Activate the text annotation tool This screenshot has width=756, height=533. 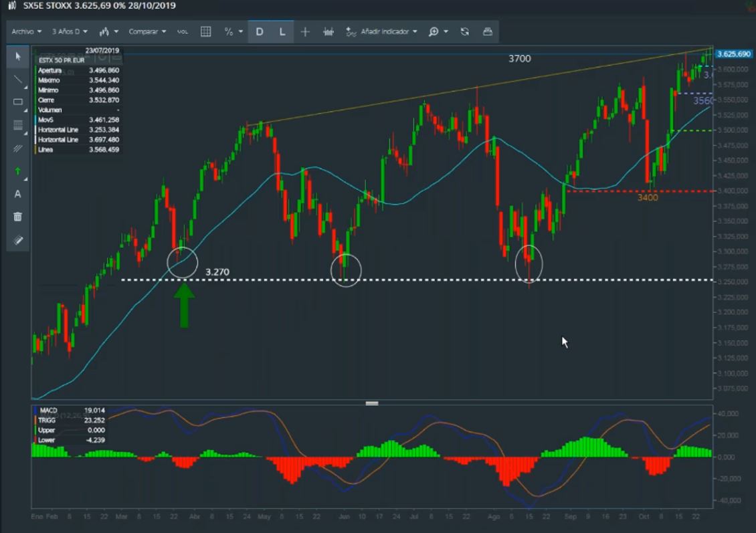pyautogui.click(x=18, y=194)
